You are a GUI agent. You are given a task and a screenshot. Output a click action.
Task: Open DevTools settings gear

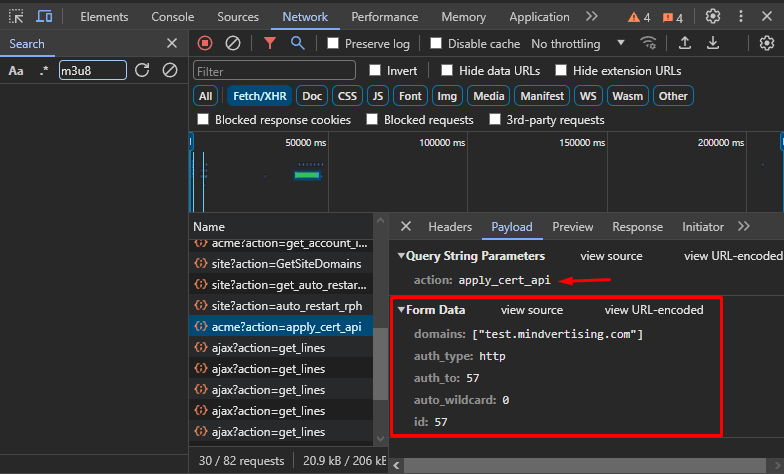click(713, 17)
